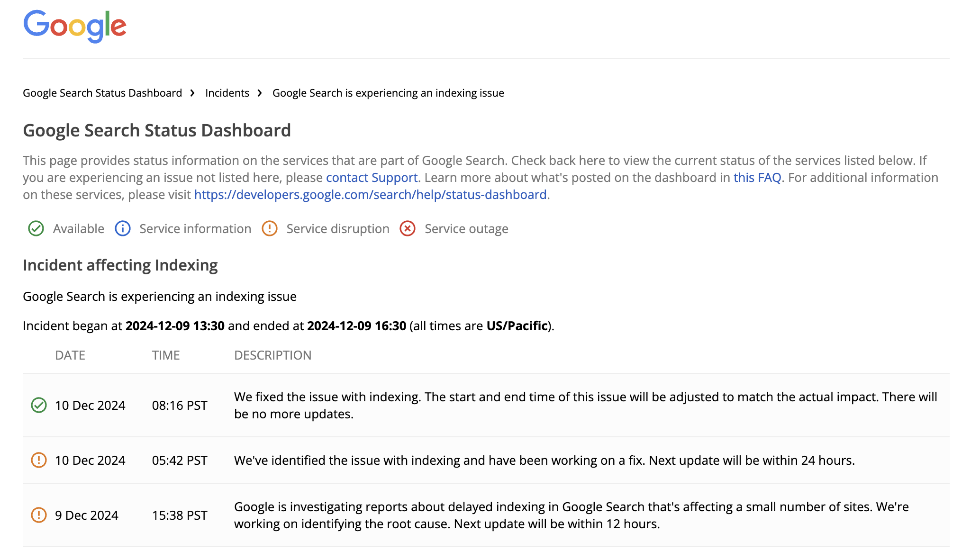Select the Incidents breadcrumb item
The width and height of the screenshot is (980, 560).
[227, 93]
